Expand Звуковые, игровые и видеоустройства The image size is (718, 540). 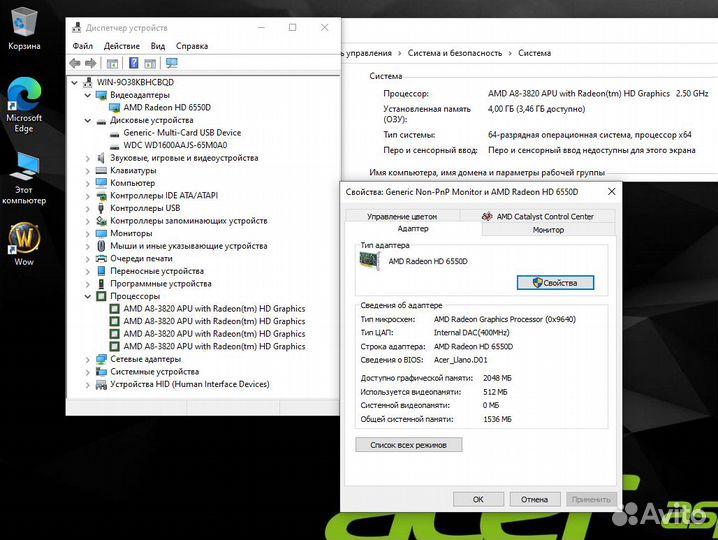tap(87, 158)
